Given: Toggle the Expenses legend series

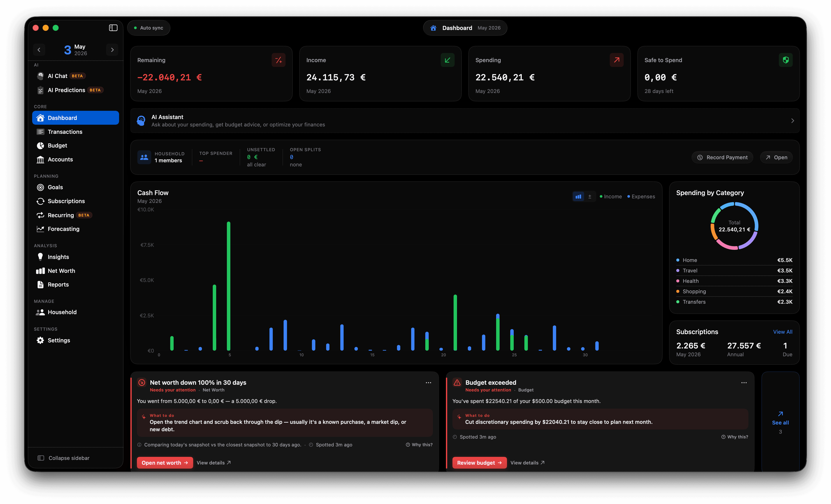Looking at the screenshot, I should click(641, 197).
